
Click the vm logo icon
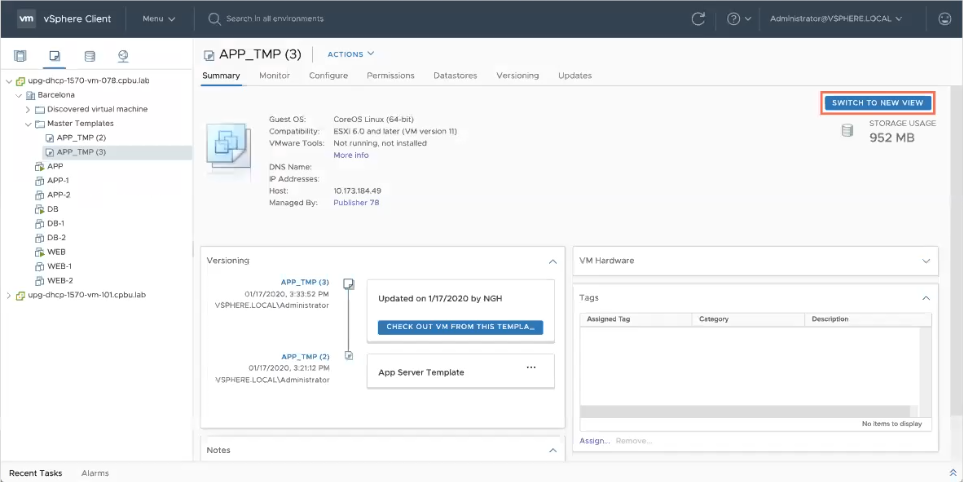tap(26, 18)
